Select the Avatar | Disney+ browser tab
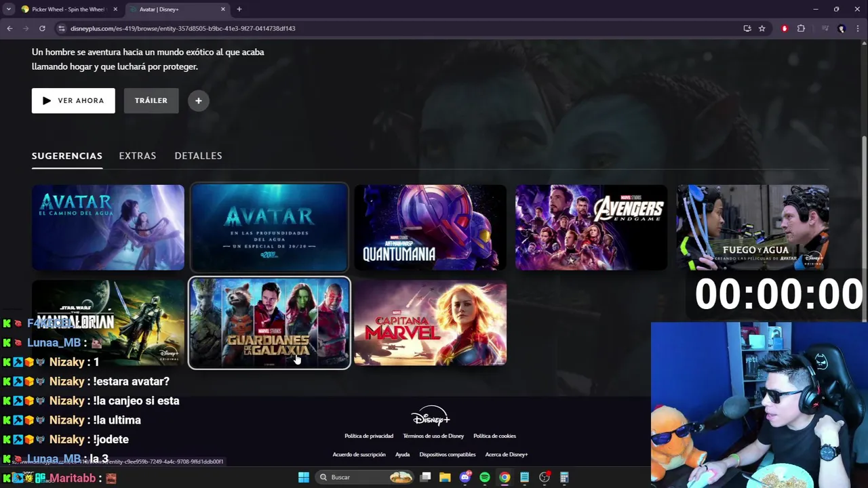The image size is (868, 488). click(178, 9)
